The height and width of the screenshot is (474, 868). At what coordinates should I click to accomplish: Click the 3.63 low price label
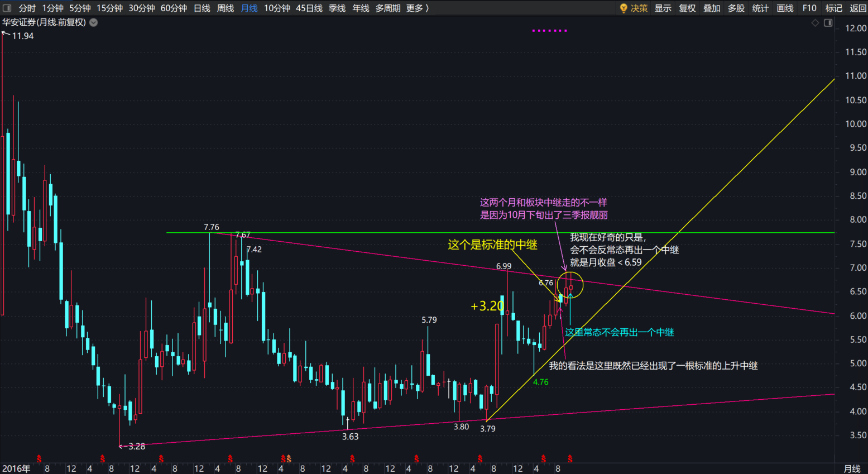351,437
